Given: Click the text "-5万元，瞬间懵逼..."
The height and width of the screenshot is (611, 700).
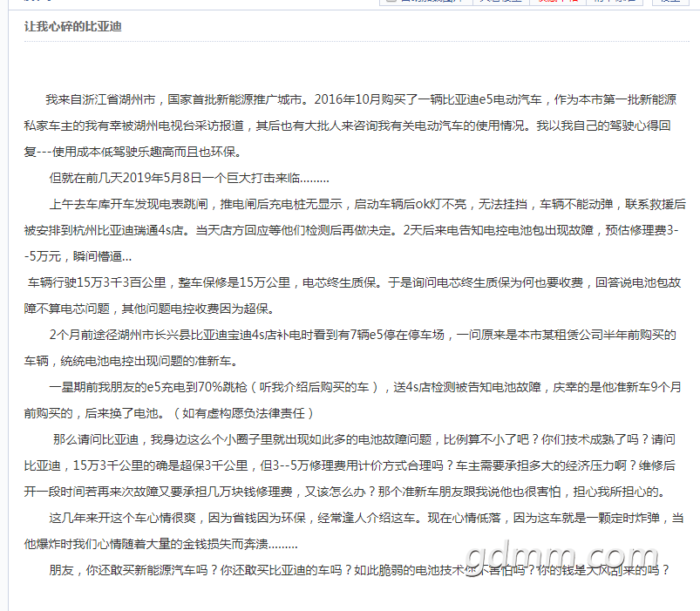Looking at the screenshot, I should pyautogui.click(x=78, y=256).
